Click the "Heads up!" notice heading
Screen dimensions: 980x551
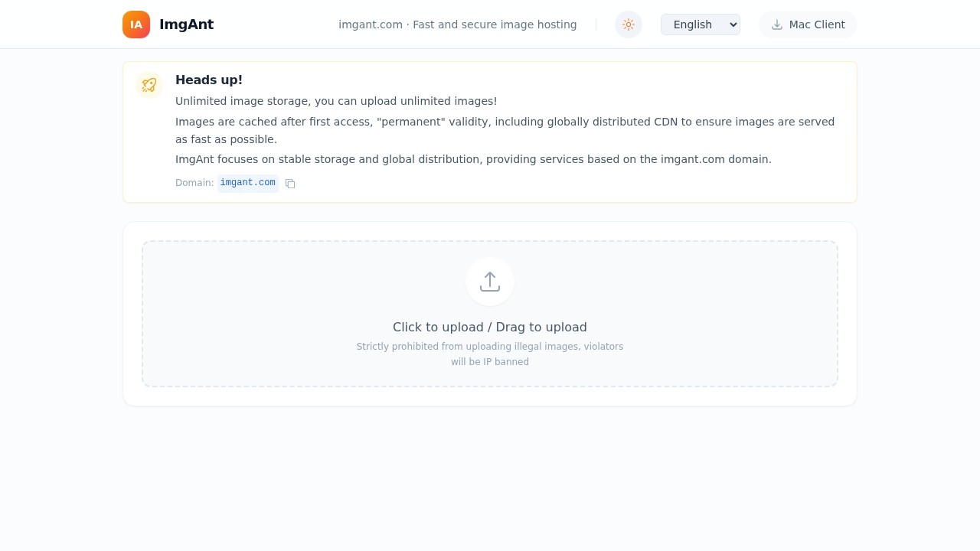click(x=209, y=80)
